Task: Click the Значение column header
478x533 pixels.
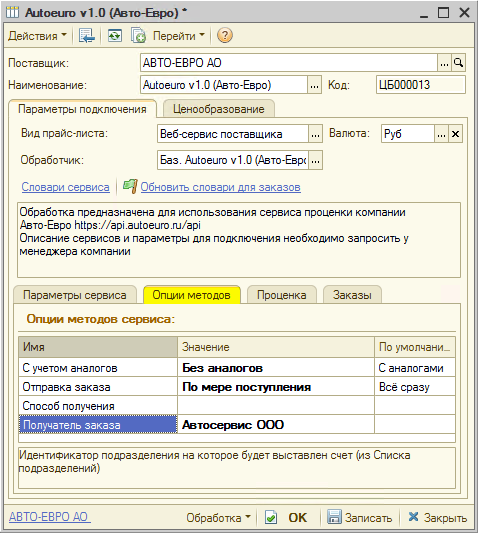Action: tap(276, 347)
